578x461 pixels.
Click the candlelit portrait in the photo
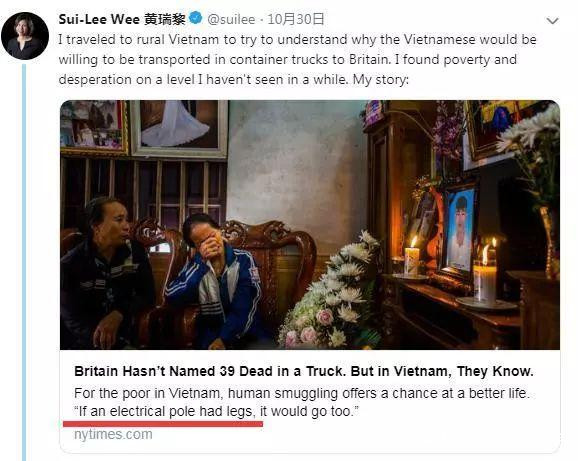pyautogui.click(x=459, y=231)
